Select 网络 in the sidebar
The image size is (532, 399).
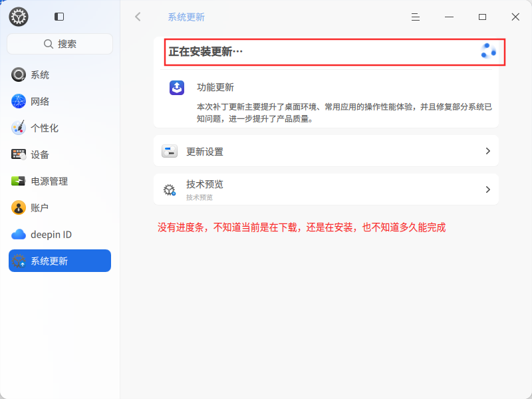pos(40,101)
